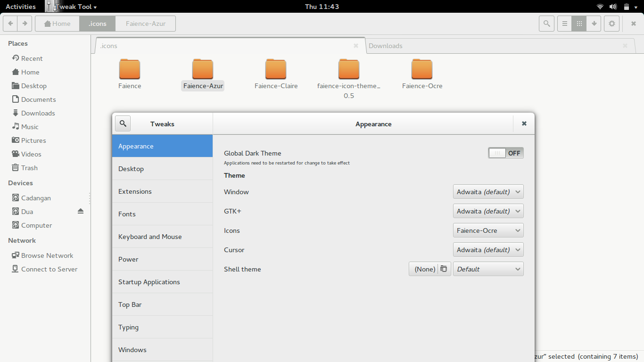Open search in the Tweaks window

pyautogui.click(x=123, y=123)
